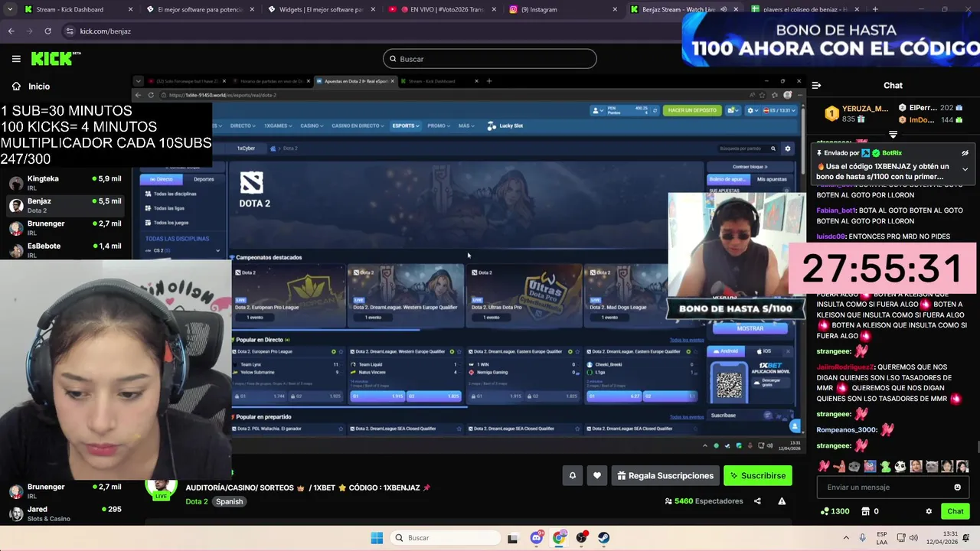The width and height of the screenshot is (980, 551).
Task: Open MÁS dropdown in streamed site
Action: [x=465, y=126]
